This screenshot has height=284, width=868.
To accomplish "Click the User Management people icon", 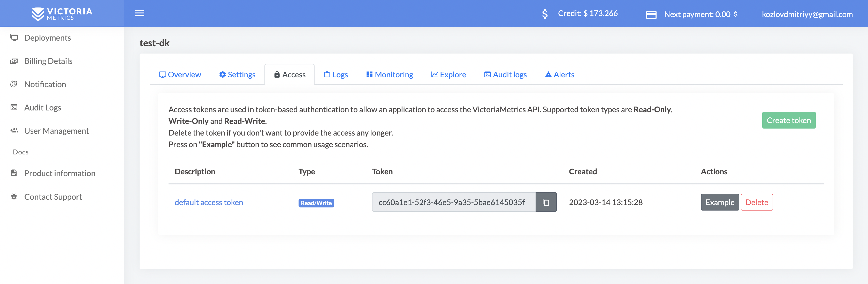I will tap(14, 131).
